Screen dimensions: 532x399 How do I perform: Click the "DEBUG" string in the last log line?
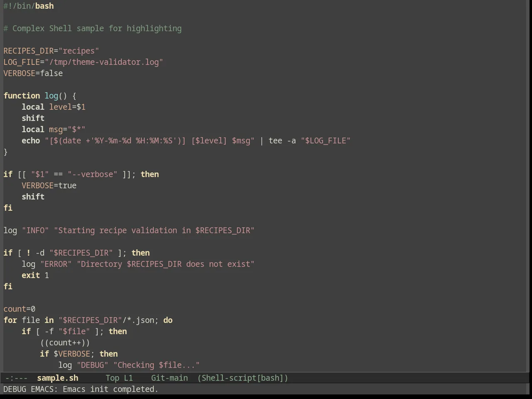click(x=93, y=365)
